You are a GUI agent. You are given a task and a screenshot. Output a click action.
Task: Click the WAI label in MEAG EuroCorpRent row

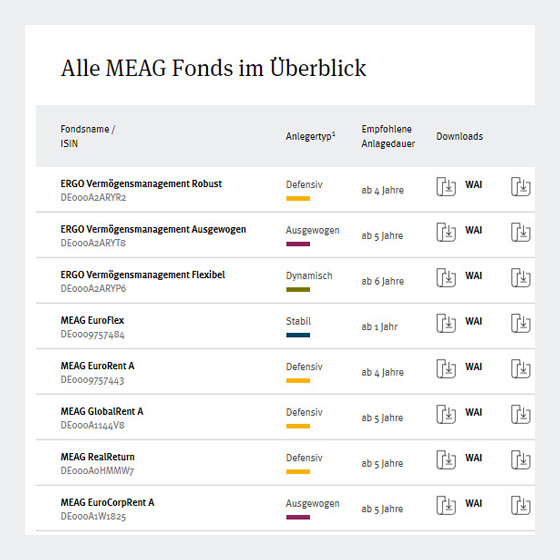474,503
